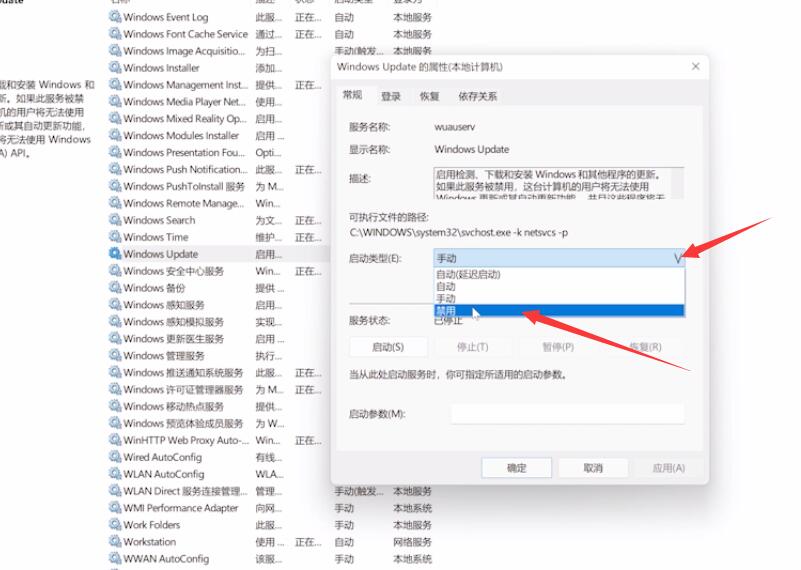Select the Windows 预览体验成员服务 row

(217, 422)
